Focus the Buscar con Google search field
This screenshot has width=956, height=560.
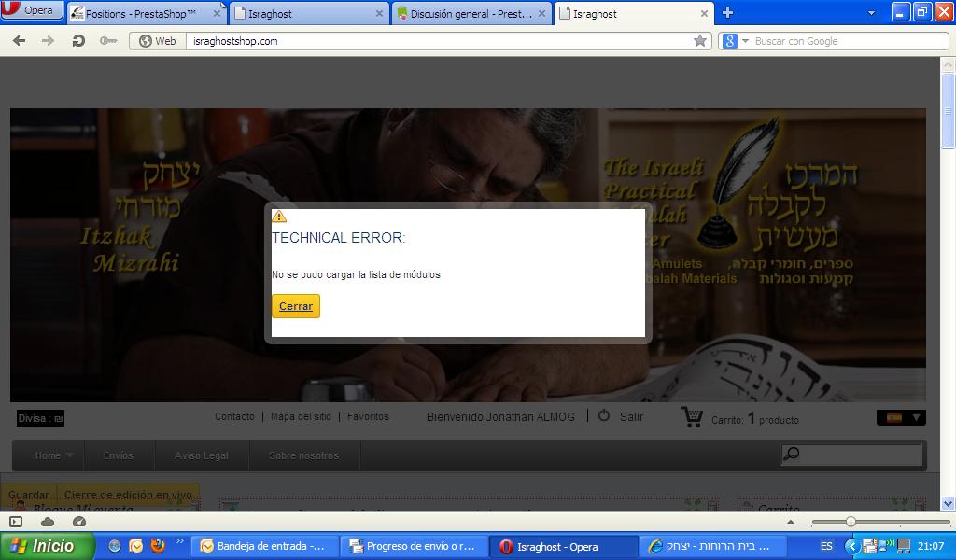[x=850, y=41]
